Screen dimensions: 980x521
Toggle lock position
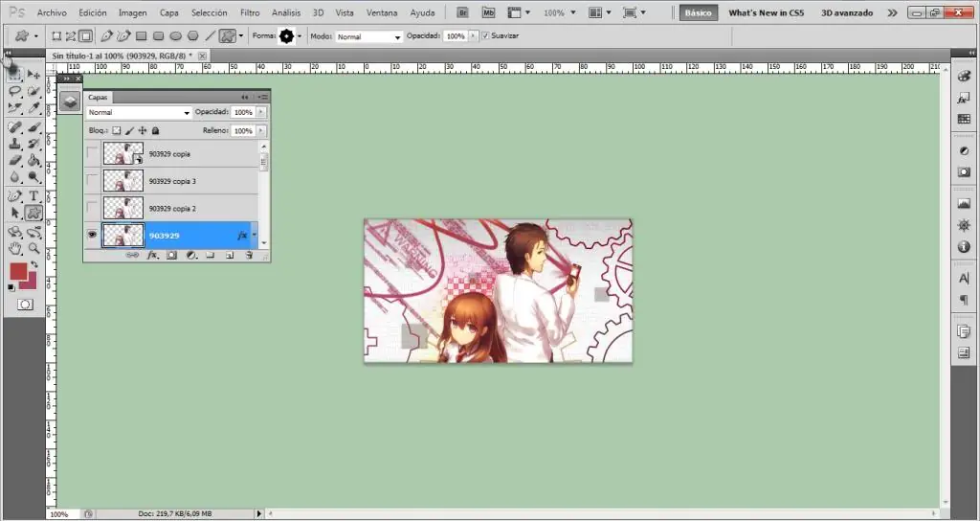click(143, 130)
